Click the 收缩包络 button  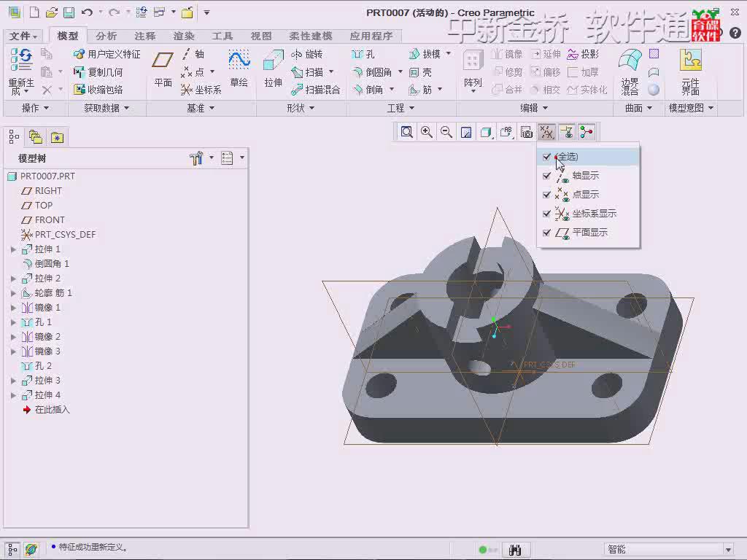click(x=98, y=90)
